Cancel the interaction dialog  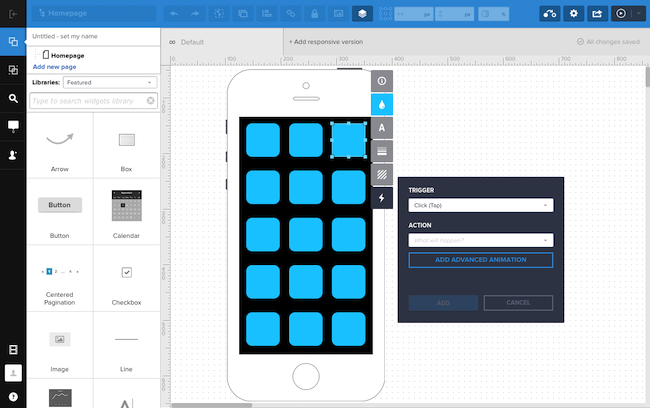[x=518, y=303]
